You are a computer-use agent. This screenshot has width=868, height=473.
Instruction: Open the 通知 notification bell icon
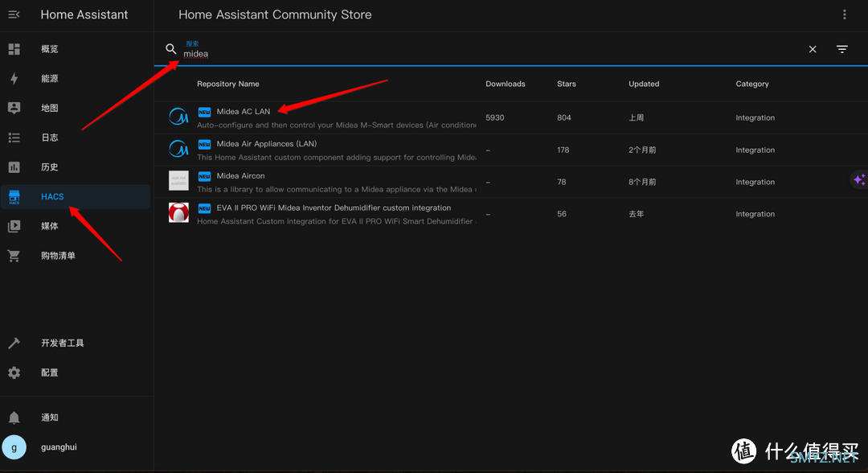click(14, 417)
